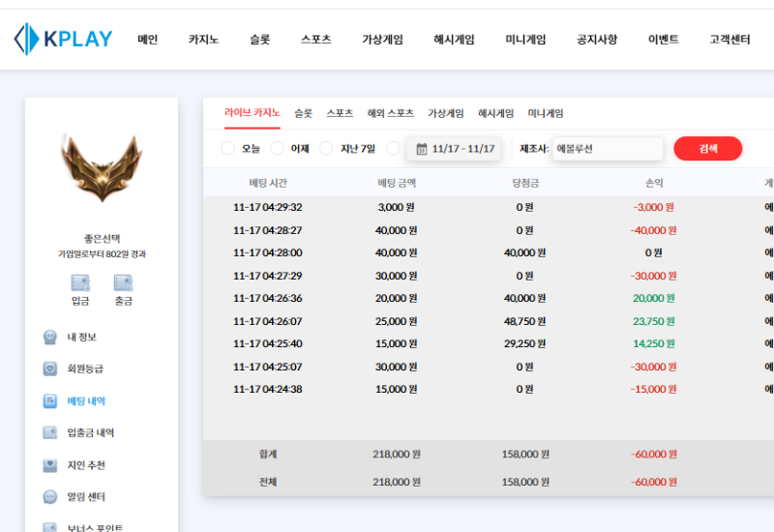The height and width of the screenshot is (532, 774).
Task: Open 공지사항 in the top navigation
Action: pos(597,39)
